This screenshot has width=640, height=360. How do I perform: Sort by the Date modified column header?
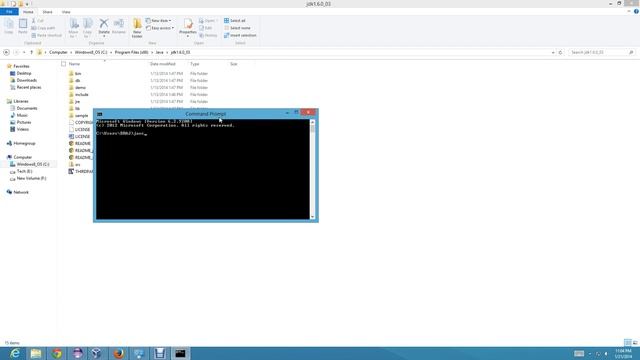point(162,64)
